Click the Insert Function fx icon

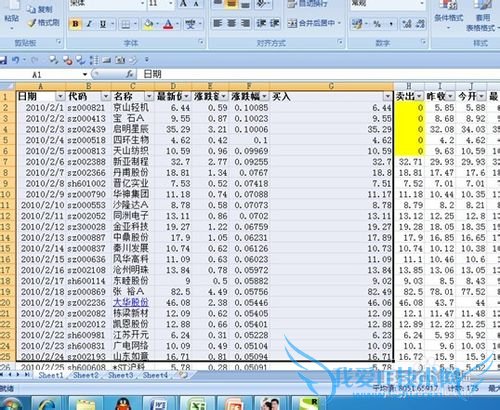click(x=130, y=74)
